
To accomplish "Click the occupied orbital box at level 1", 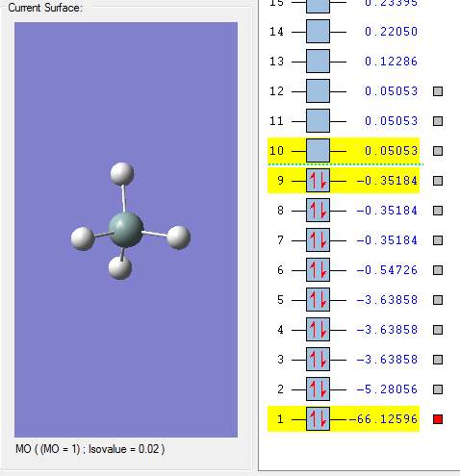I will click(318, 419).
